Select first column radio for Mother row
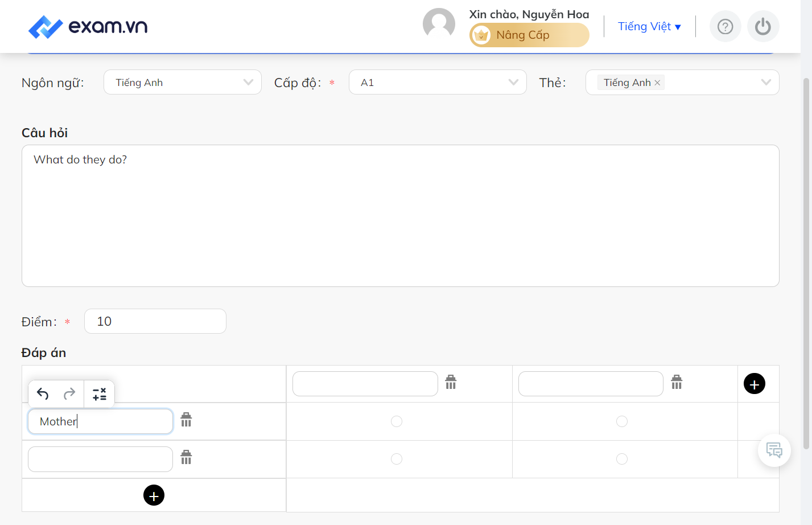 [x=397, y=421]
